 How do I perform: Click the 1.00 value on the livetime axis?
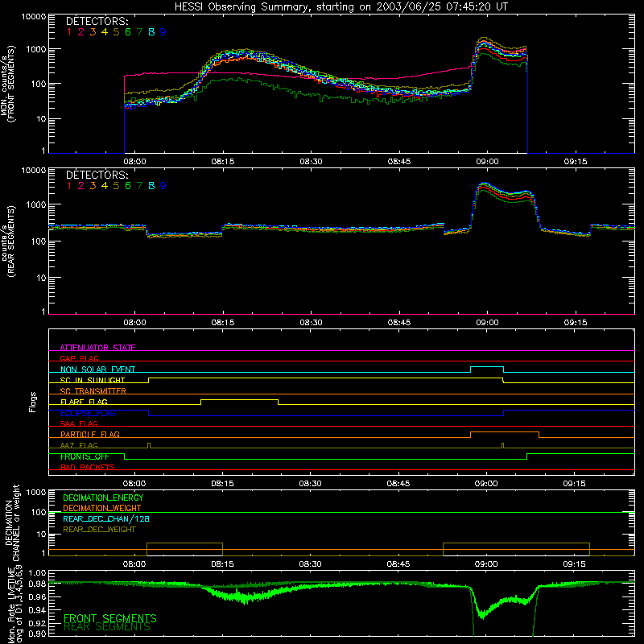coord(37,573)
